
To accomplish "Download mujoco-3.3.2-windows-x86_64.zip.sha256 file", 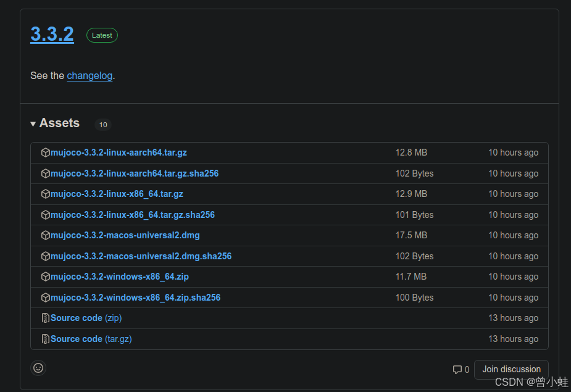I will click(135, 298).
